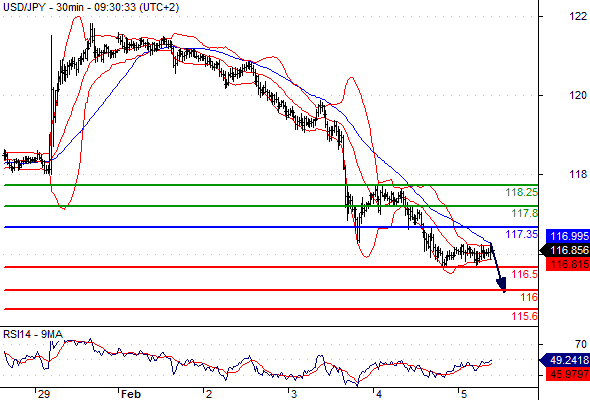Click the 3 date marker on time axis
Image resolution: width=590 pixels, height=400 pixels.
294,394
